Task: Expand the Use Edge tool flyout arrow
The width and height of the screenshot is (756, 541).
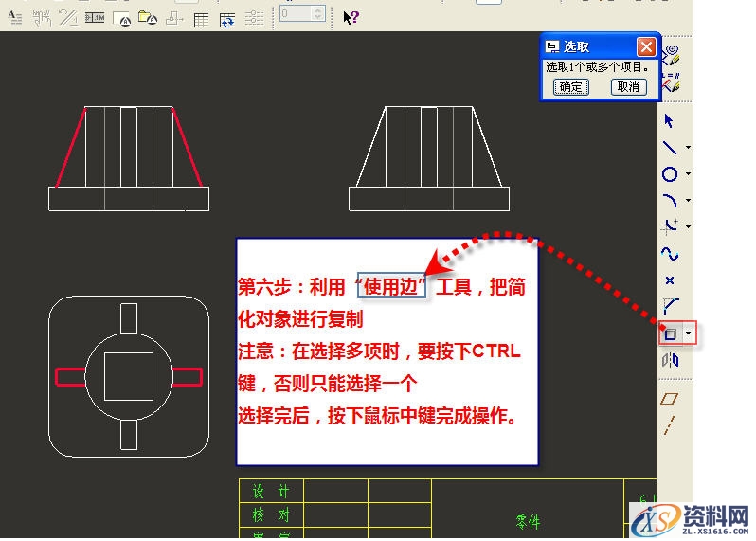Action: tap(689, 334)
